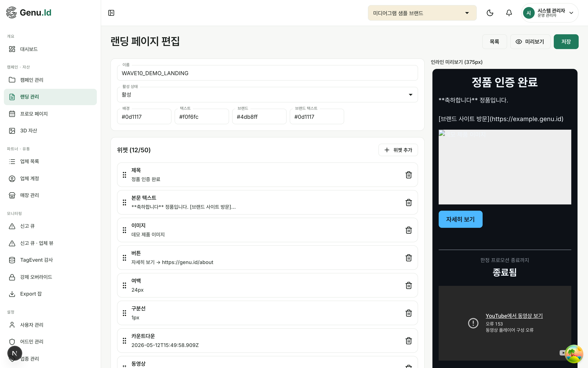
Task: Delete the 제목 widget
Action: pos(409,175)
